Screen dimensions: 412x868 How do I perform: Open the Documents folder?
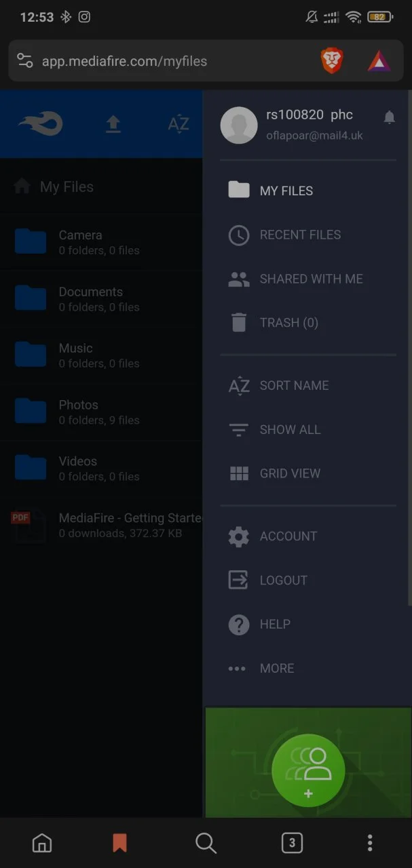[x=101, y=299]
